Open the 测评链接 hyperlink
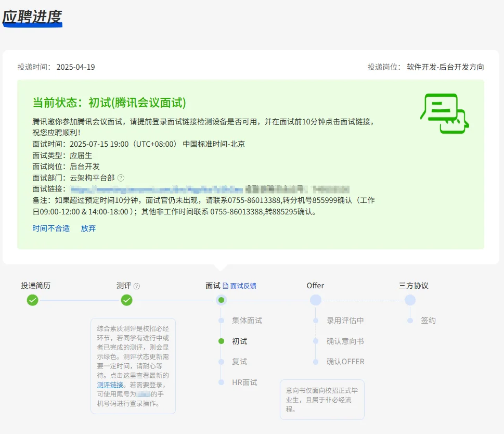Viewport: 504px width, 434px height. click(110, 385)
